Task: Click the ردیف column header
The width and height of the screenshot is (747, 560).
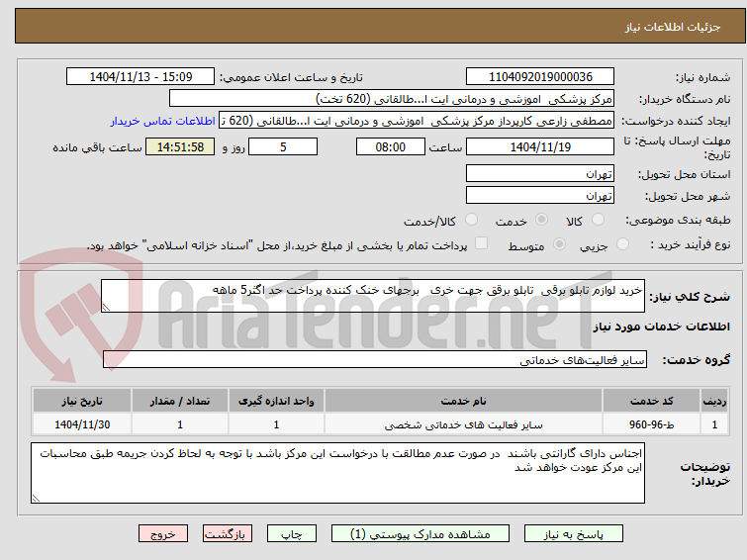Action: coord(714,401)
